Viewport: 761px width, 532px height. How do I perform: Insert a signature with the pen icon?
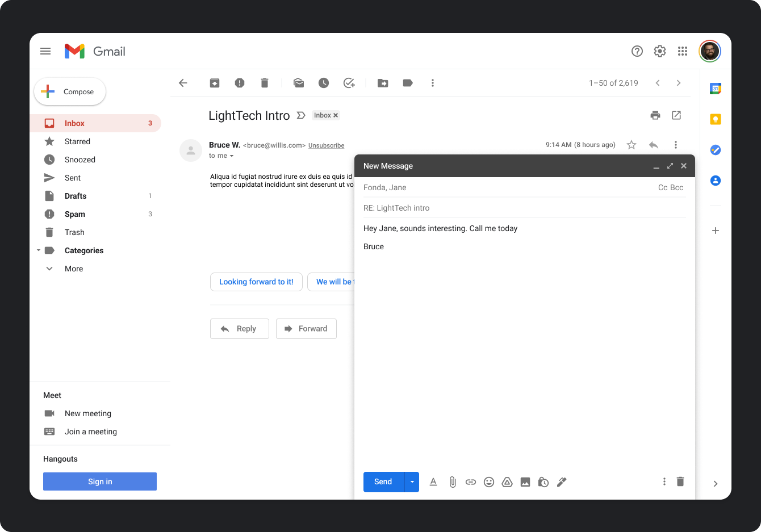click(562, 482)
